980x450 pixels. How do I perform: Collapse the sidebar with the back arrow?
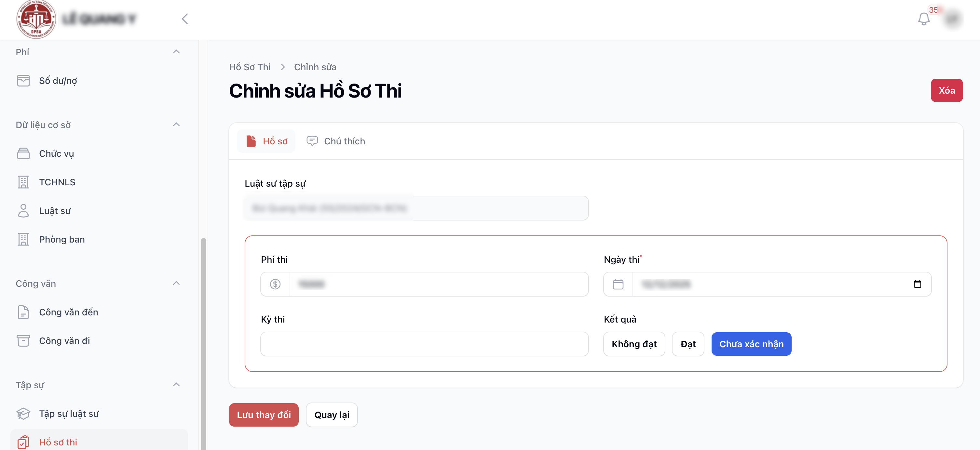pos(185,19)
